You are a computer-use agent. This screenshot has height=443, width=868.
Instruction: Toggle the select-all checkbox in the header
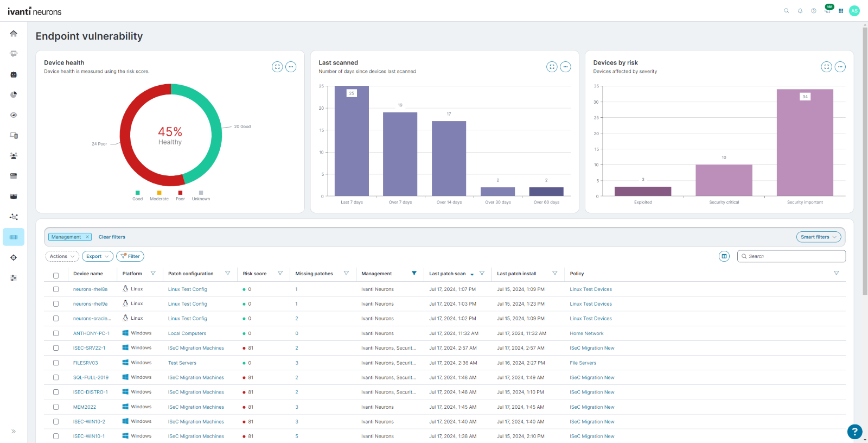click(56, 275)
